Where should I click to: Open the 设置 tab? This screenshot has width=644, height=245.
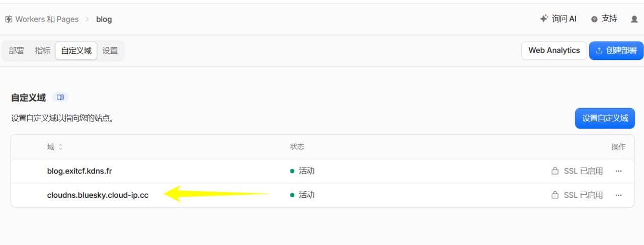click(x=110, y=51)
